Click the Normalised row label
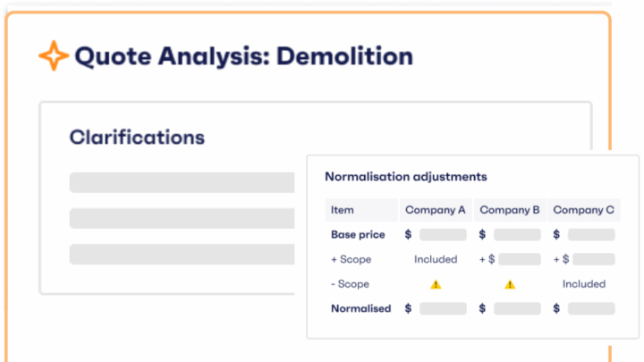This screenshot has width=644, height=362. (x=360, y=308)
